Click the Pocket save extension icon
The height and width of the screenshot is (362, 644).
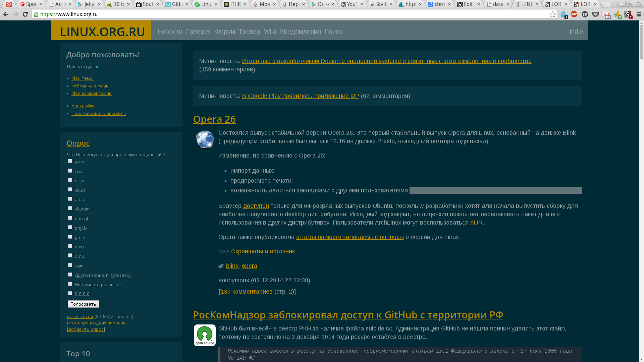point(595,14)
